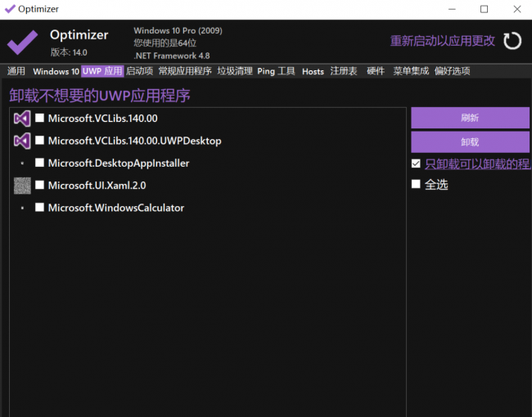Screen dimensions: 532x417
Task: Select the Microsoft.WindowsCalculator checkbox
Action: pos(40,208)
